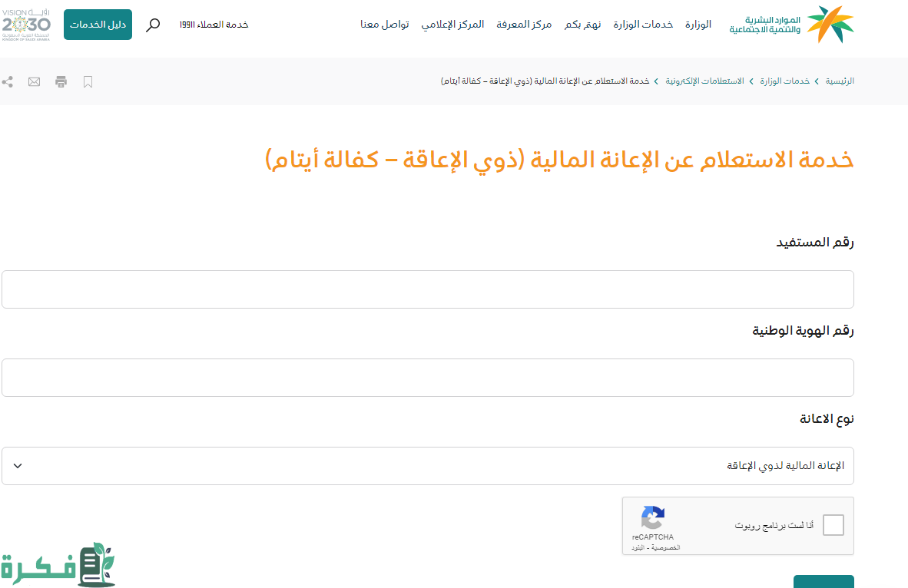The image size is (908, 588).
Task: Click the share icon
Action: pyautogui.click(x=8, y=81)
